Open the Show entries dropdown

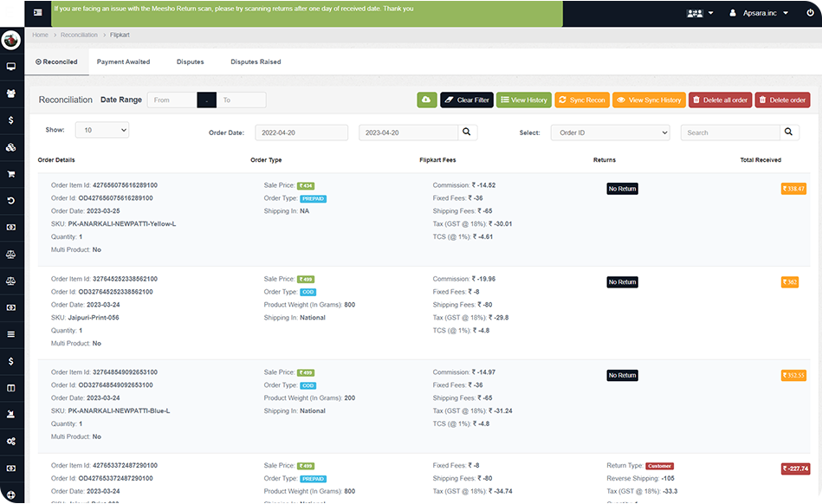[x=102, y=130]
